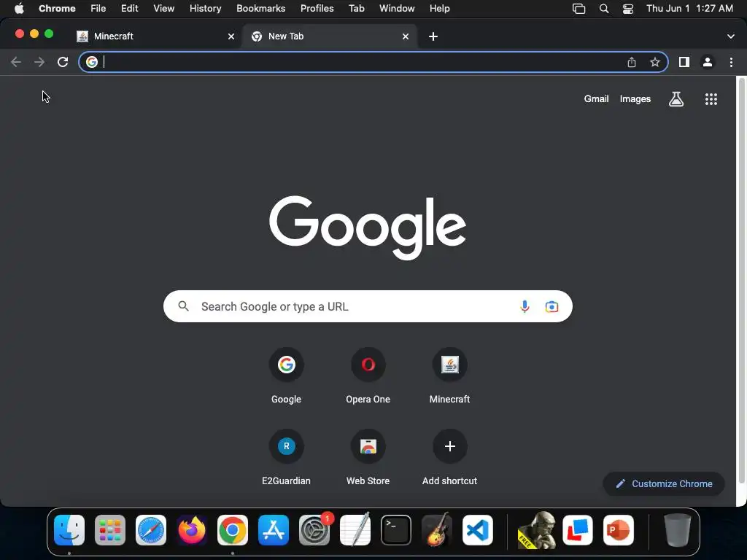Click the Google icon in address bar
The image size is (747, 560).
tap(92, 62)
